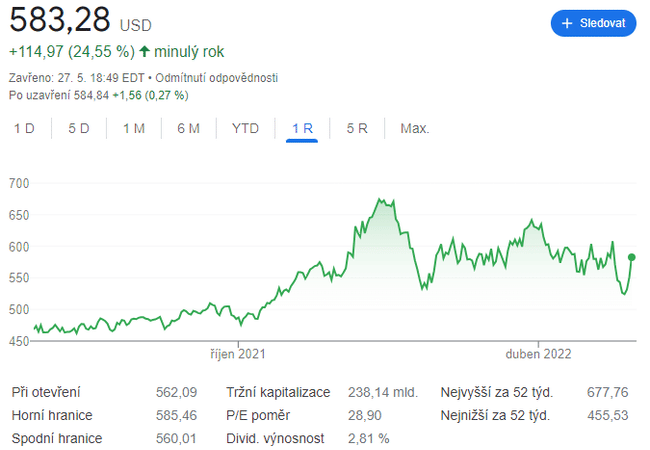Click the duben 2022 axis label

coord(541,353)
